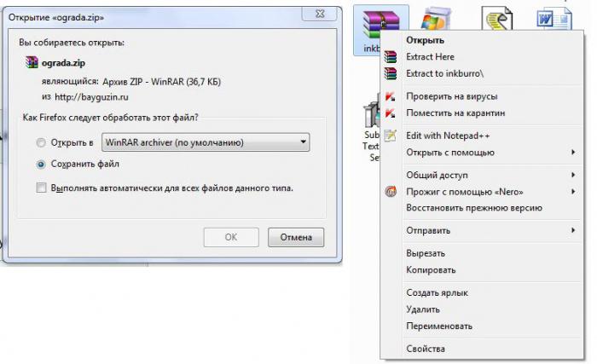Click the WinRAR icon next to Extract to inkburro\
Viewport: 597px width, 364px height.
pos(391,73)
